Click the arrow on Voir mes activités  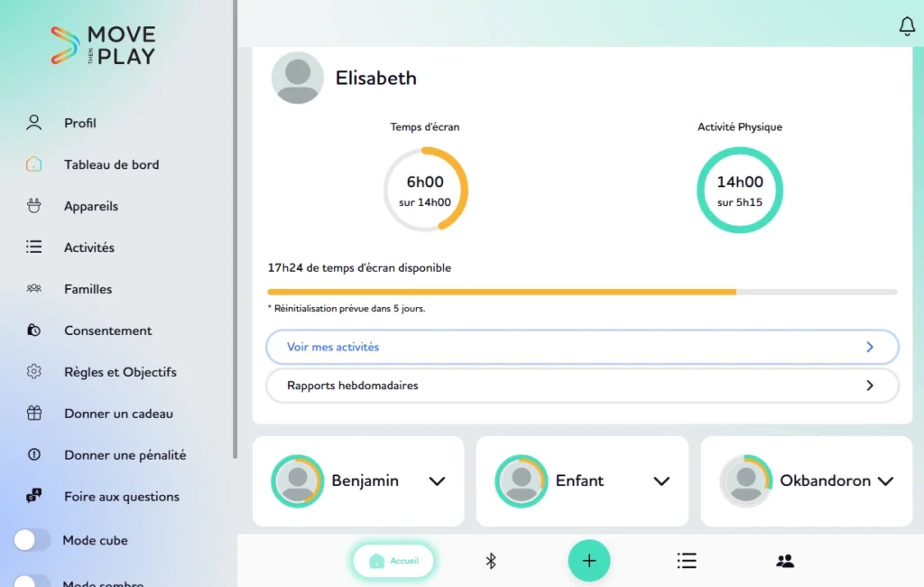click(x=870, y=347)
